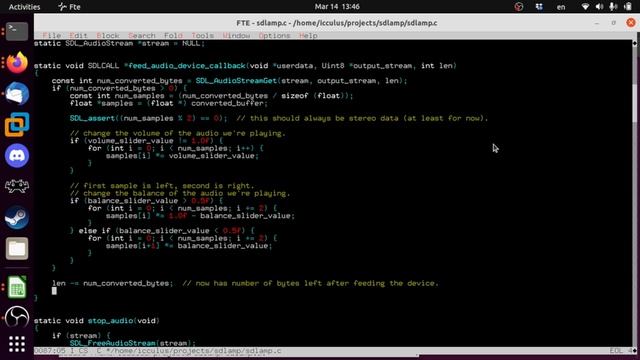
Task: Show the applications grid
Action: pyautogui.click(x=17, y=344)
